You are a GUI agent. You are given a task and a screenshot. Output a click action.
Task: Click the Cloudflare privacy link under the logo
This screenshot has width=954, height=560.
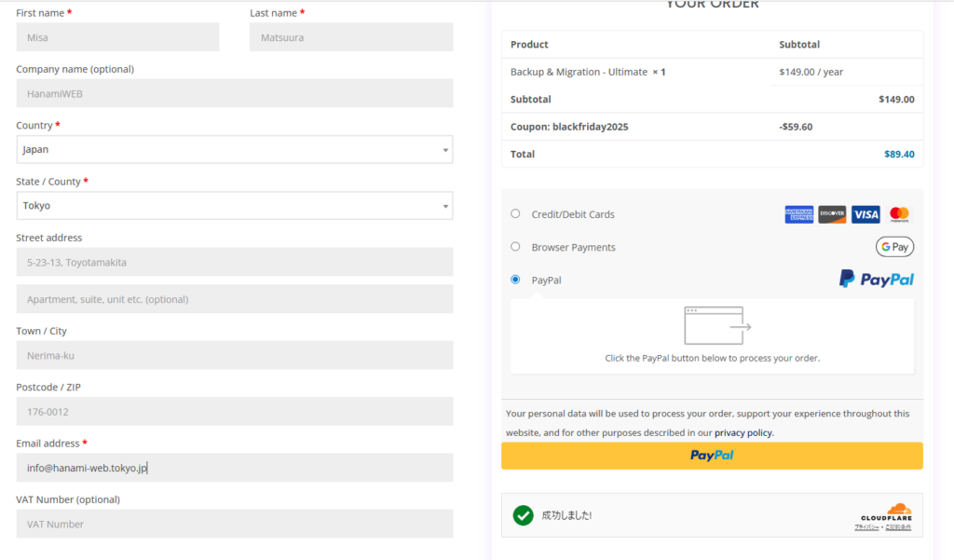point(866,528)
